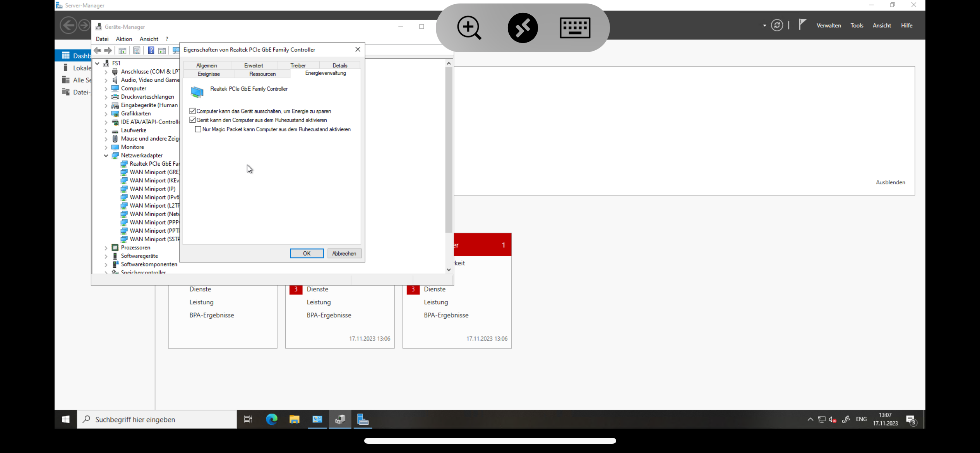This screenshot has height=453, width=980.
Task: Click the Server Manager refresh icon
Action: coord(777,26)
